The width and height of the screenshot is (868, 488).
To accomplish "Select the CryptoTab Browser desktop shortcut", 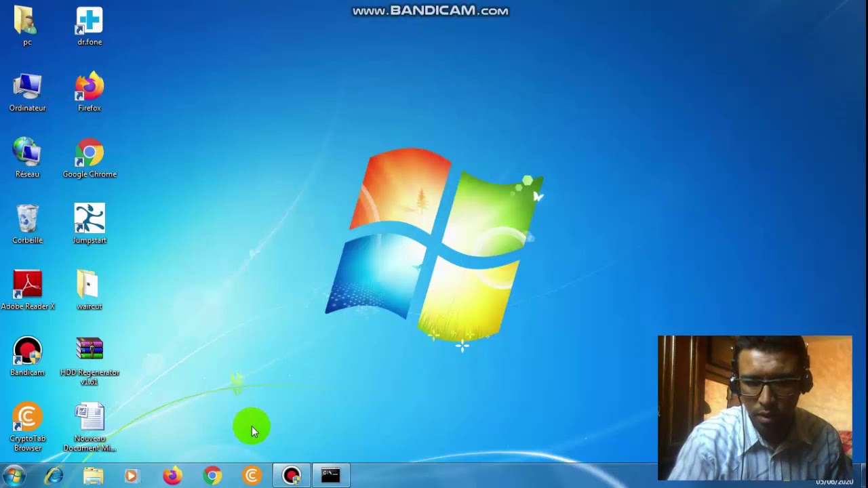I will pyautogui.click(x=27, y=427).
